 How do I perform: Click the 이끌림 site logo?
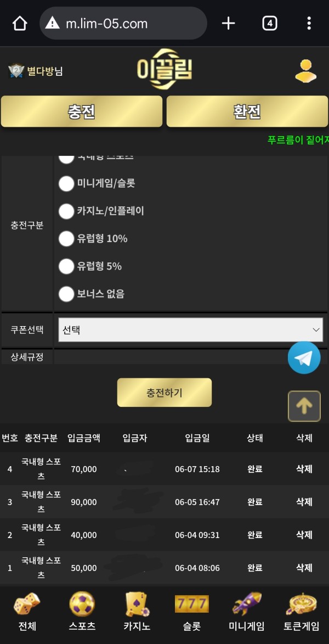click(x=164, y=70)
